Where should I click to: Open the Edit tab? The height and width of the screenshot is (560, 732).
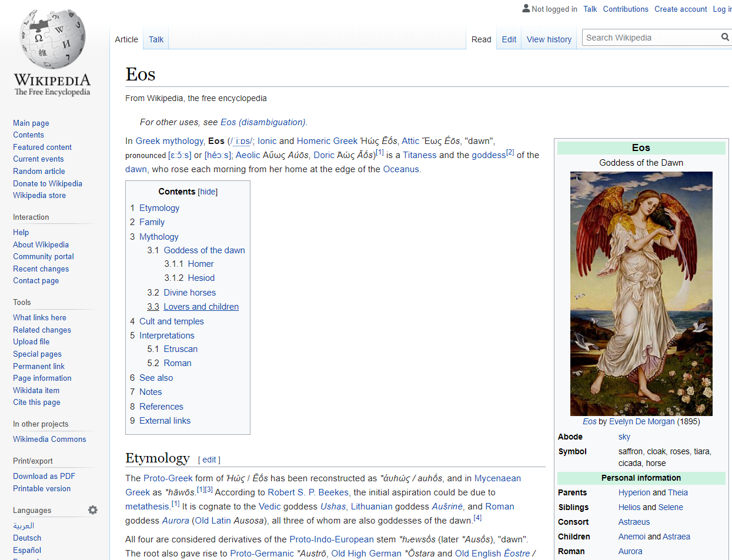pos(509,39)
